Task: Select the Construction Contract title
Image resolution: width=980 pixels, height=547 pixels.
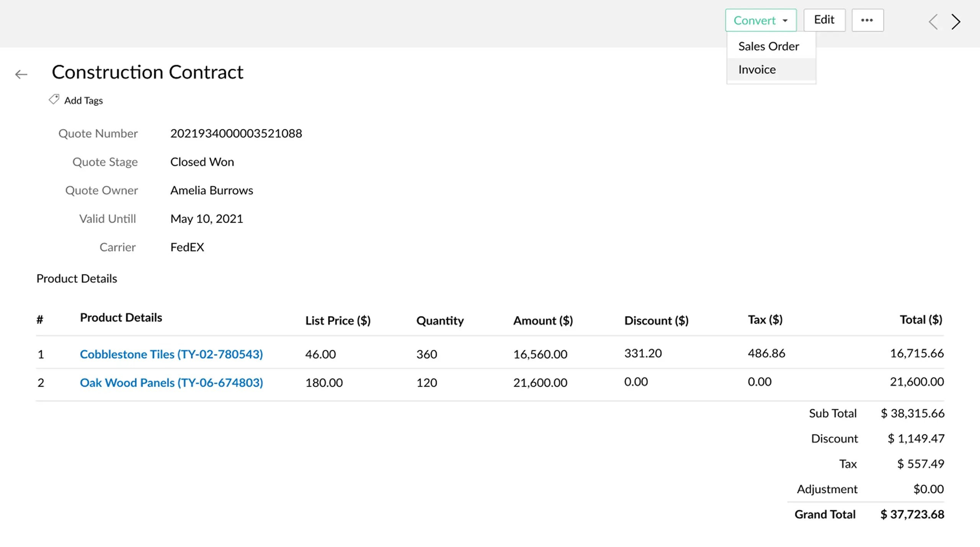Action: tap(147, 72)
